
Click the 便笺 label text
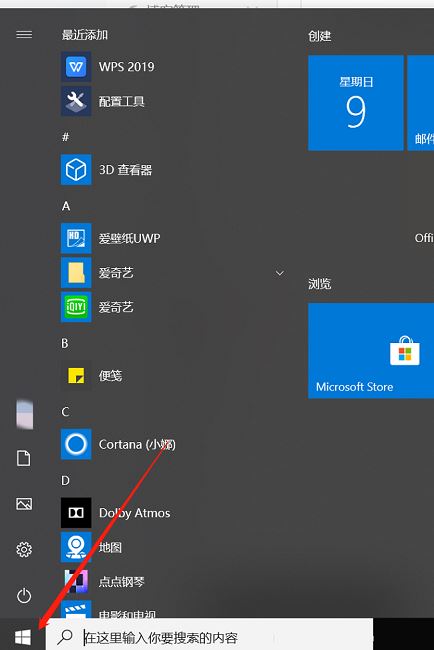[110, 376]
